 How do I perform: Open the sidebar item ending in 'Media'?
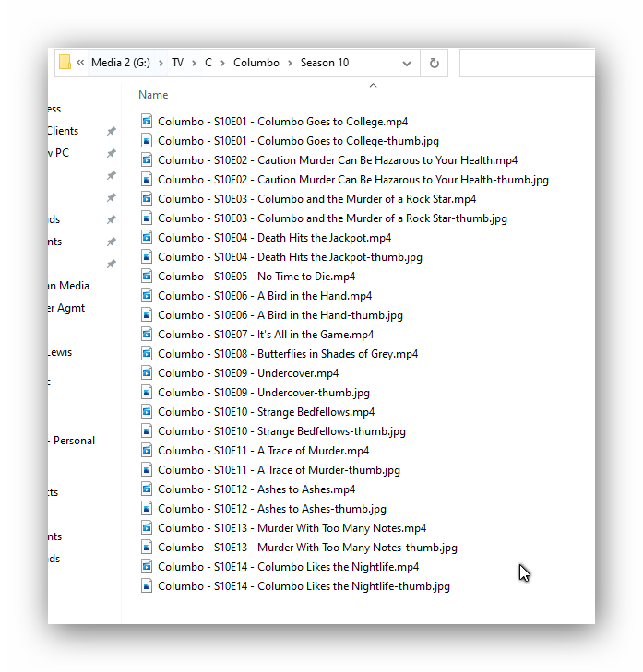click(68, 286)
